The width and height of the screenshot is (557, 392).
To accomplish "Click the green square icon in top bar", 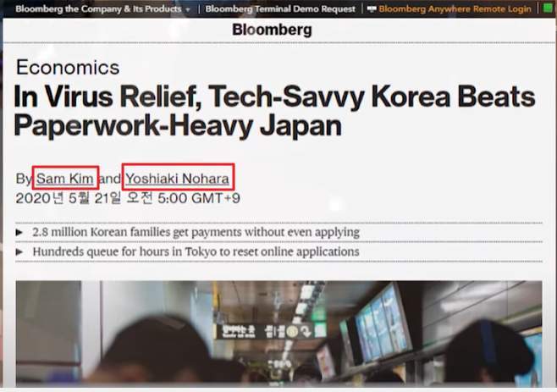I will tap(549, 8).
